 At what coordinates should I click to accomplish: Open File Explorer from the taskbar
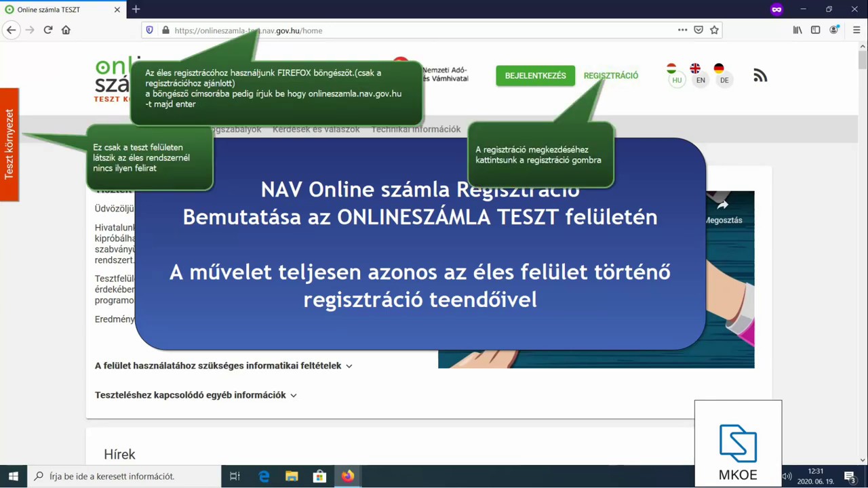click(292, 476)
